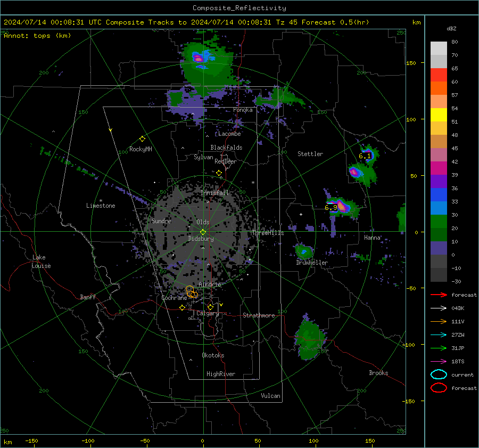Image resolution: width=479 pixels, height=448 pixels.
Task: Click the large green echo west of Brooks
Action: click(x=309, y=338)
